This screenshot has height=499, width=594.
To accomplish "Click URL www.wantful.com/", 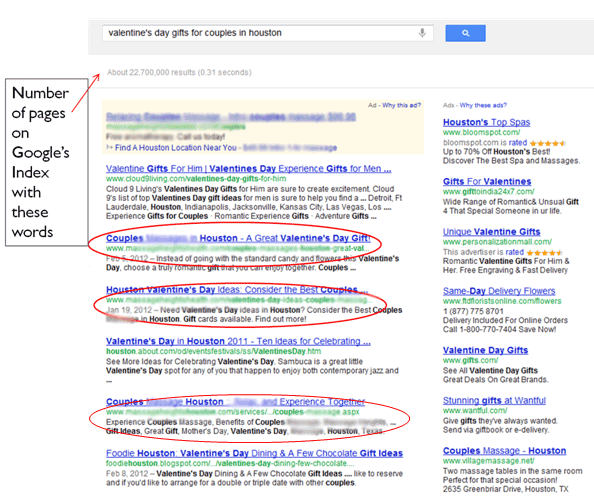I will [475, 411].
